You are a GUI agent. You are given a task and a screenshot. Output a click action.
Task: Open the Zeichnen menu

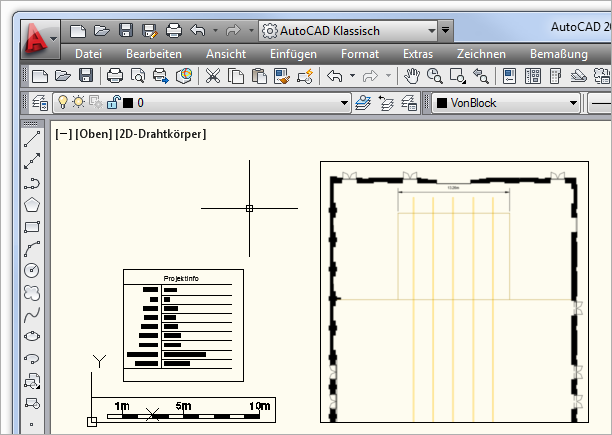(x=481, y=53)
